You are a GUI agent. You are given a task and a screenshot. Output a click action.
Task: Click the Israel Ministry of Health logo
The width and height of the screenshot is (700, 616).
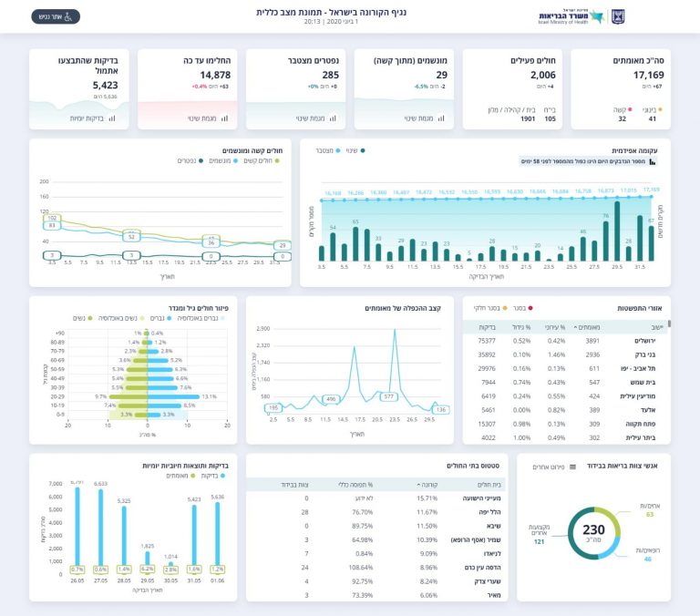(x=563, y=16)
